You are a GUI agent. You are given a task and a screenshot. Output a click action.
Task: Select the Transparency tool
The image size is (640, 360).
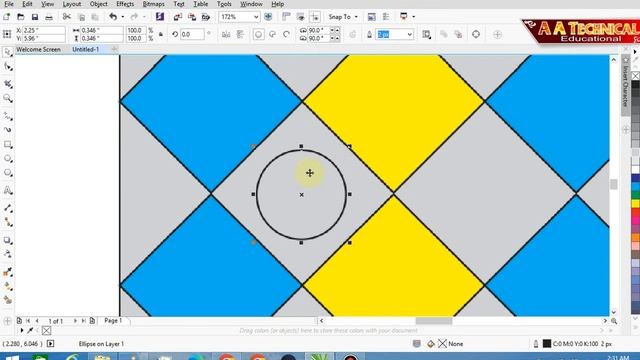(8, 254)
